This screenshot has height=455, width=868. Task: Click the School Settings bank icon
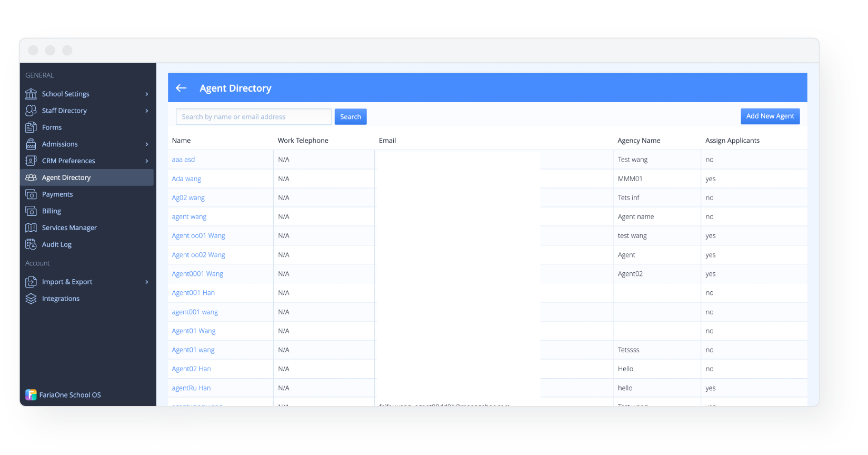31,94
